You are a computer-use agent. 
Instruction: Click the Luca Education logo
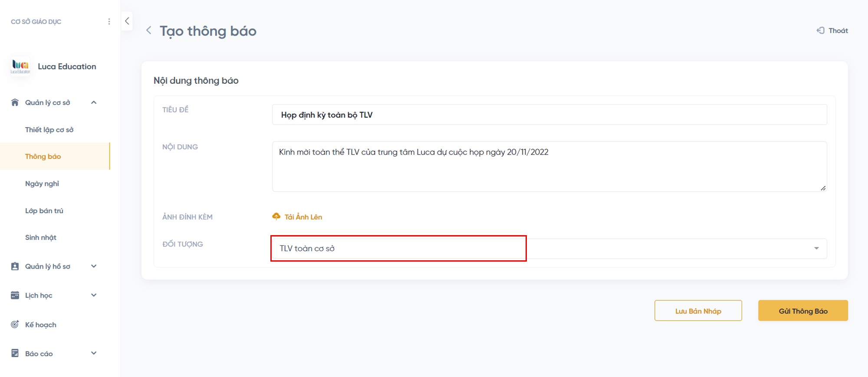[20, 66]
